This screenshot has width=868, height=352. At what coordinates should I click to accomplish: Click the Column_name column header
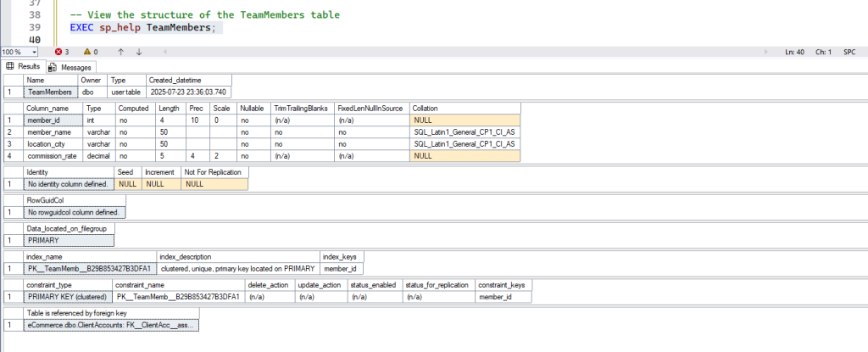pyautogui.click(x=53, y=108)
